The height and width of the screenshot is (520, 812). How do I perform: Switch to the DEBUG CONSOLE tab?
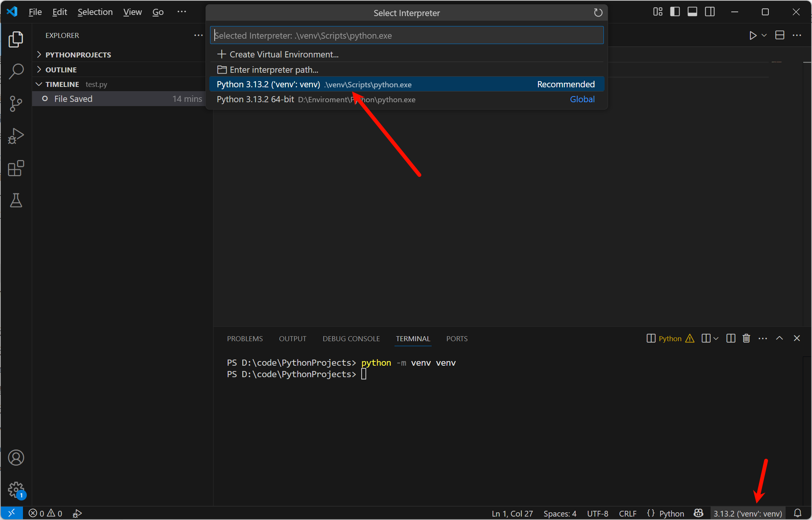(351, 338)
